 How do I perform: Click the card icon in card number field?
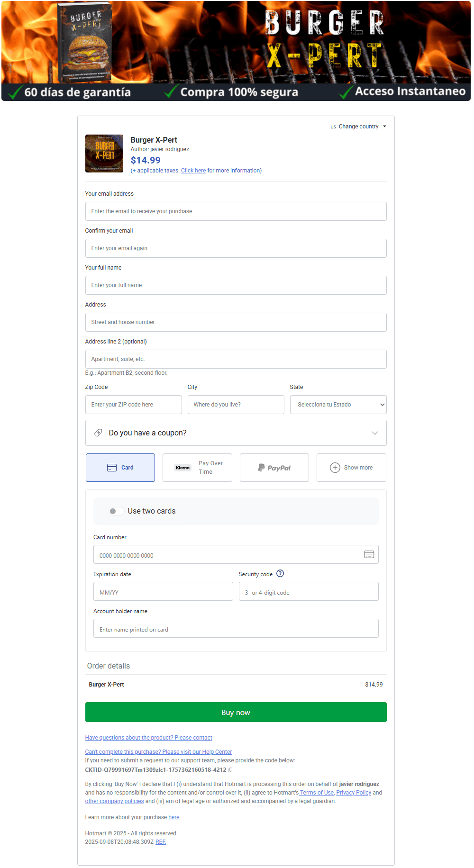tap(369, 554)
